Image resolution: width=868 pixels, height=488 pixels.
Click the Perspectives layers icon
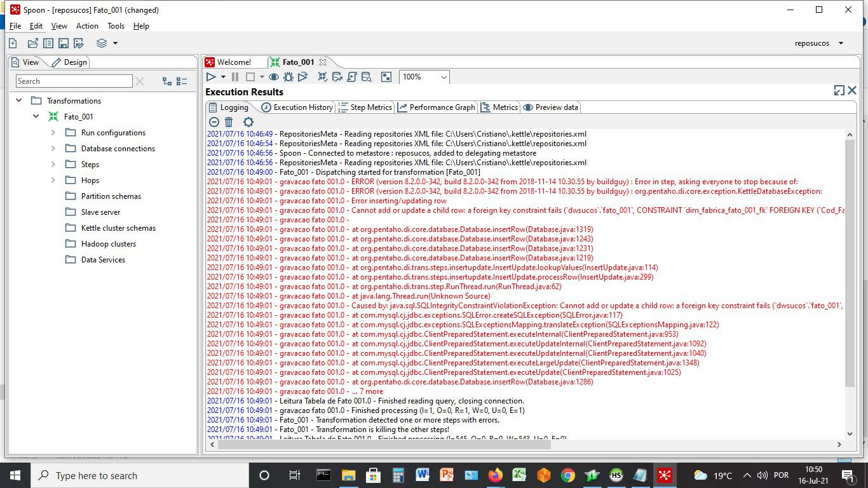[x=102, y=43]
